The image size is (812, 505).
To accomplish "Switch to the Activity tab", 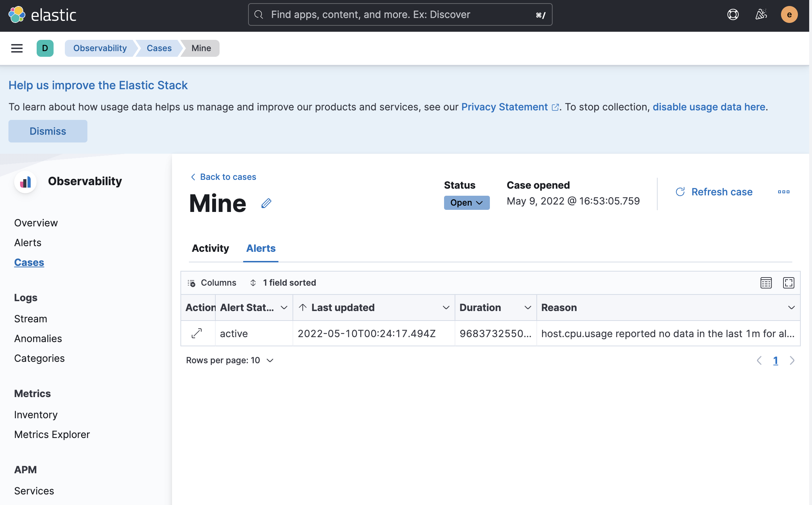I will tap(210, 248).
